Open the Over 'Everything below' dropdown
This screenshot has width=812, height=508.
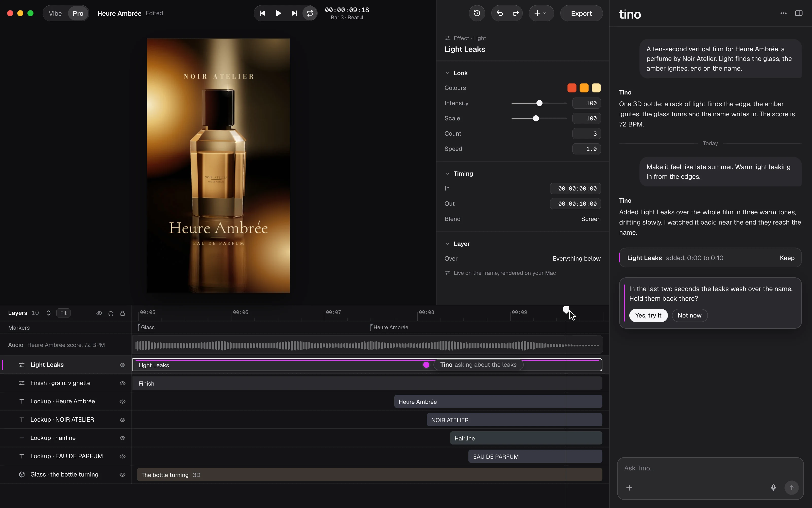[x=577, y=259]
